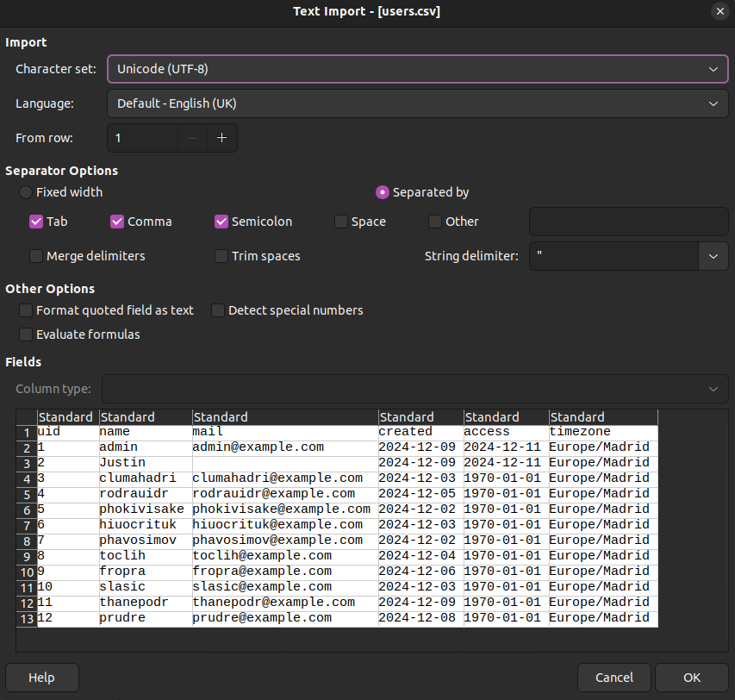The height and width of the screenshot is (700, 735).
Task: Open the Character set dropdown
Action: coord(417,69)
